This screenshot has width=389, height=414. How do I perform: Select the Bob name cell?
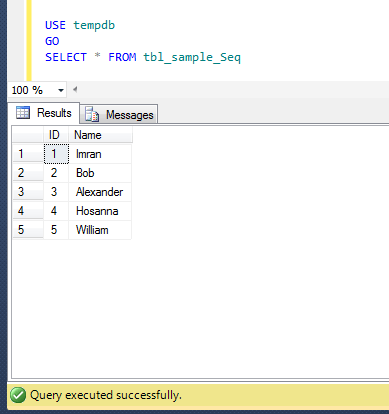(x=100, y=173)
